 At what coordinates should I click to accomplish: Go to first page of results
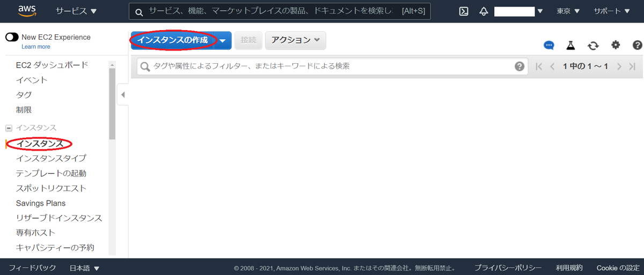[539, 66]
